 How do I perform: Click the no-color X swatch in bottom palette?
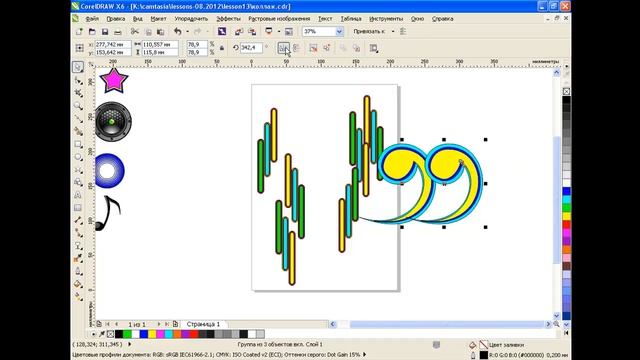[110, 334]
